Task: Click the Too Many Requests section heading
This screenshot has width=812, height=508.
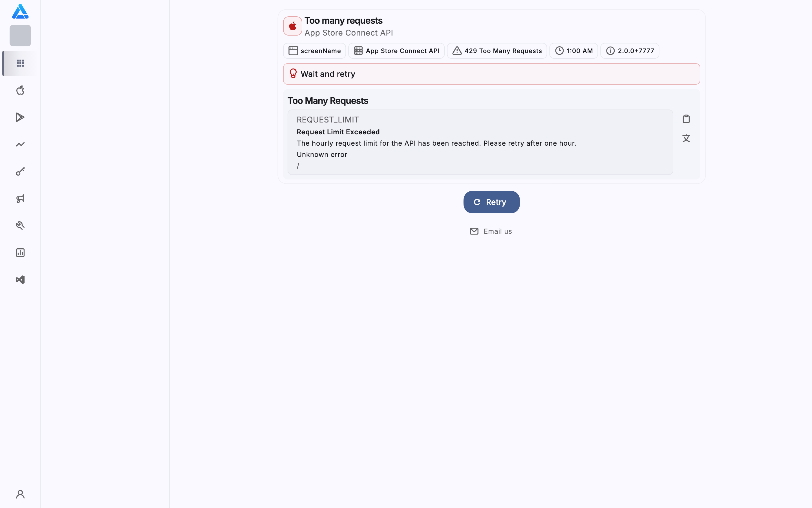Action: (x=328, y=101)
